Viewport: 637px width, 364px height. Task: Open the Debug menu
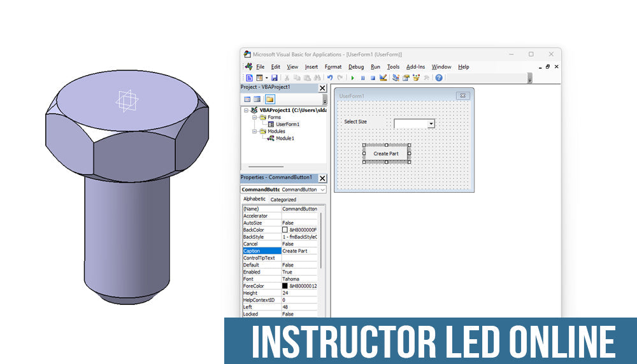coord(356,67)
